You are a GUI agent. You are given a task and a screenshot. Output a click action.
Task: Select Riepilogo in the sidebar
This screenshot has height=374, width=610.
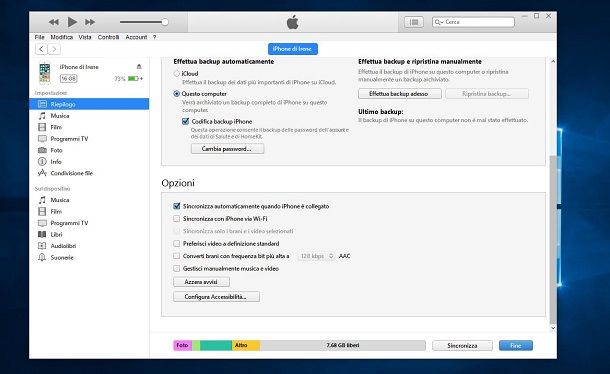tap(89, 104)
